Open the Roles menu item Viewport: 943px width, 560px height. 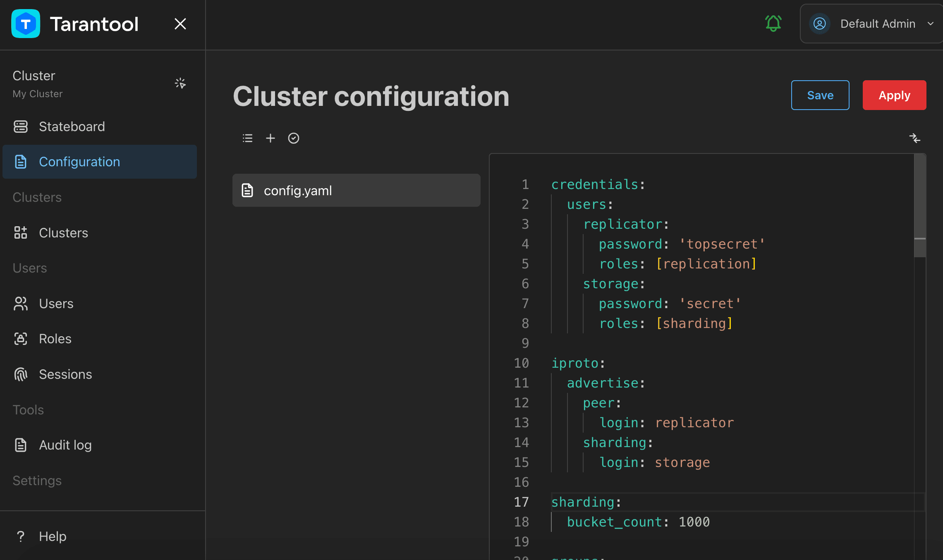click(99, 339)
